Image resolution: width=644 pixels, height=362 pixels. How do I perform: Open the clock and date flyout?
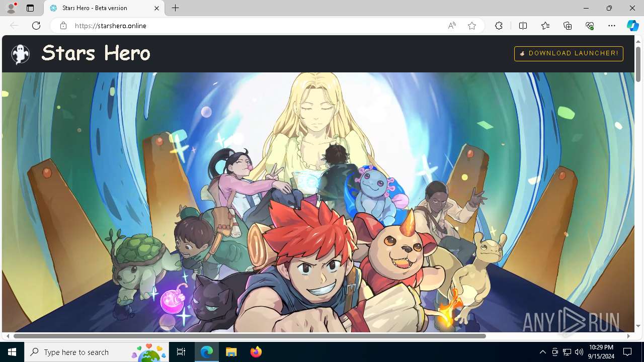pos(601,352)
